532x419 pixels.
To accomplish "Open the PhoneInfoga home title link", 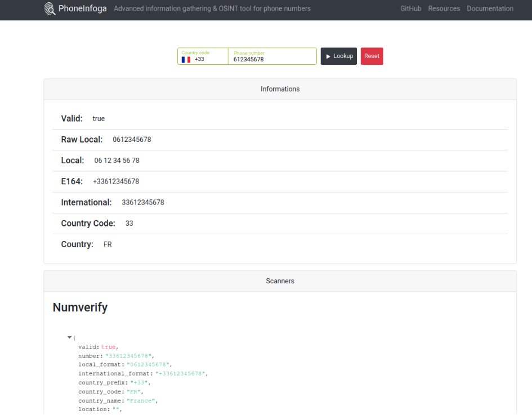I will click(82, 8).
